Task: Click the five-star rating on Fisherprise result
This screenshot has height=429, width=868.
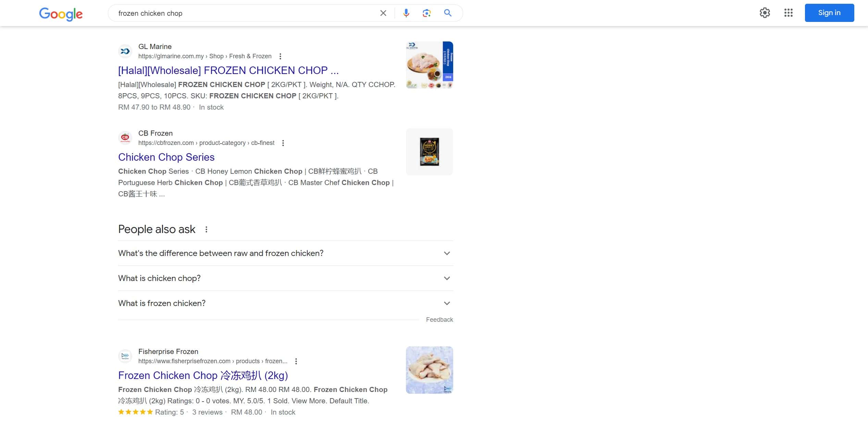Action: [135, 412]
